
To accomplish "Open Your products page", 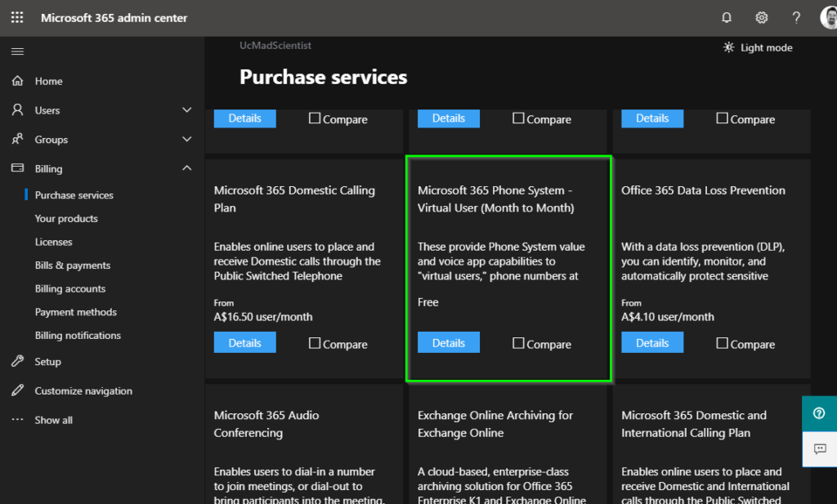I will (x=66, y=219).
